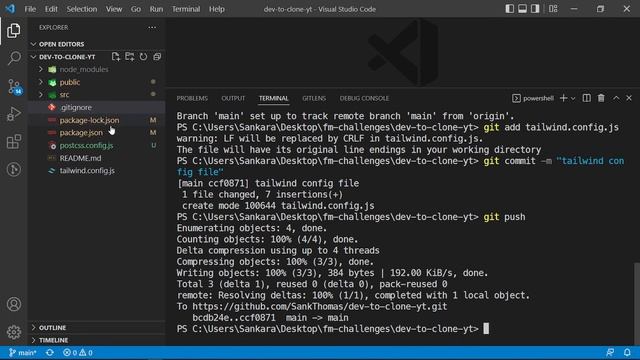Synchronize changes in status bar

tap(50, 353)
